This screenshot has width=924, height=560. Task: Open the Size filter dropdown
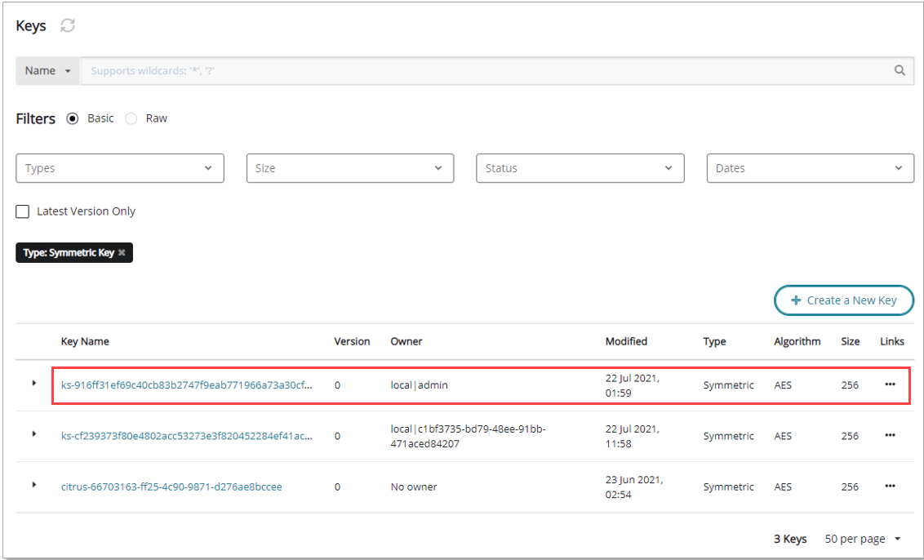click(x=349, y=168)
